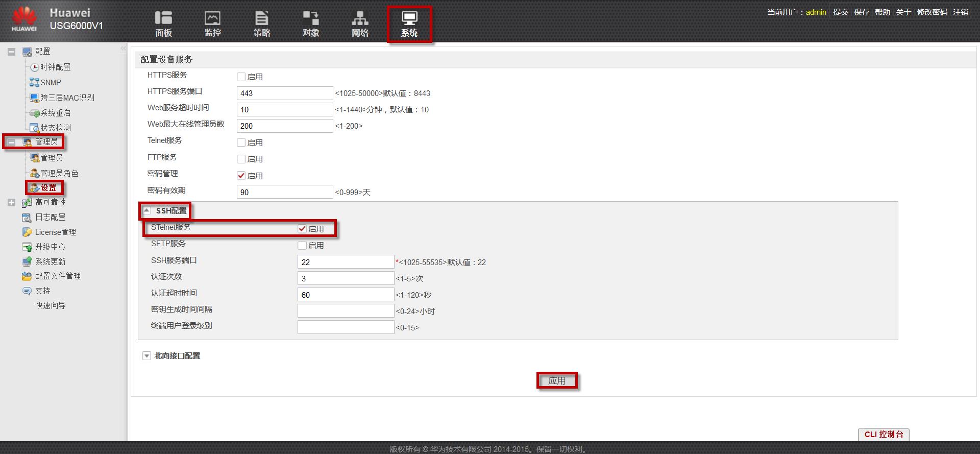Collapse the 管理员 tree node
The width and height of the screenshot is (980, 454).
pyautogui.click(x=11, y=142)
